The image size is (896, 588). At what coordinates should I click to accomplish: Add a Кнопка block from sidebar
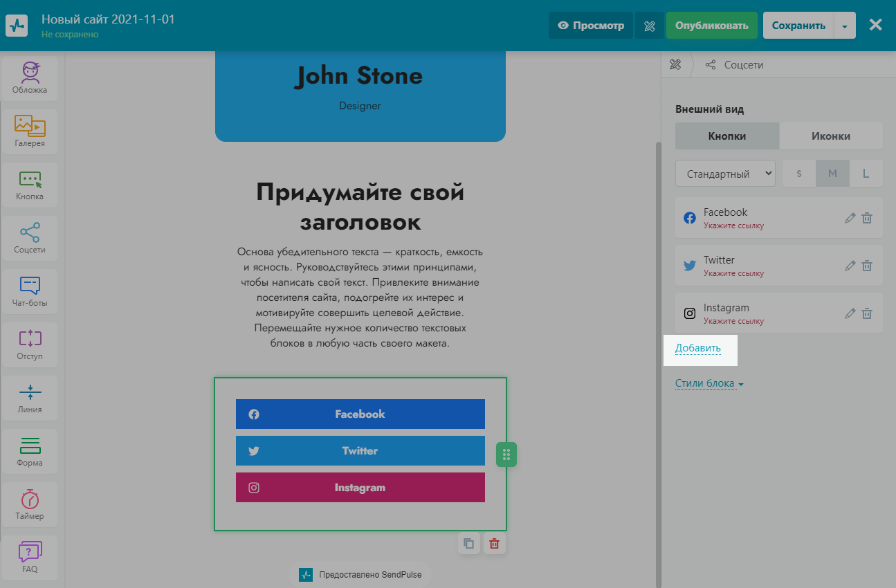30,185
